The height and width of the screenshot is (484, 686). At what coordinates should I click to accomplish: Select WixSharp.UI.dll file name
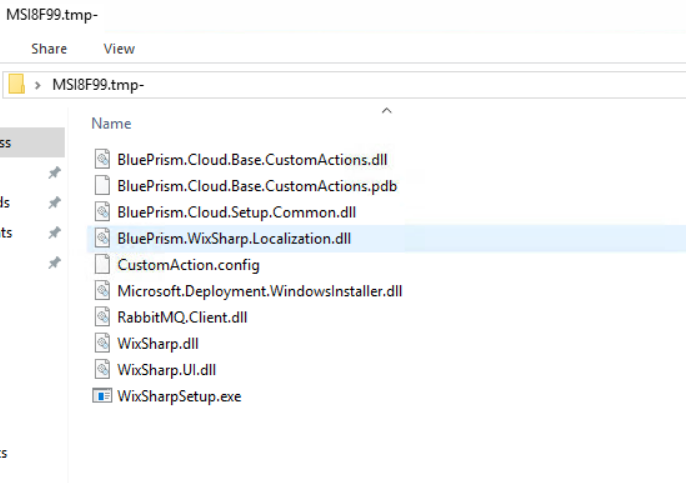(x=166, y=370)
